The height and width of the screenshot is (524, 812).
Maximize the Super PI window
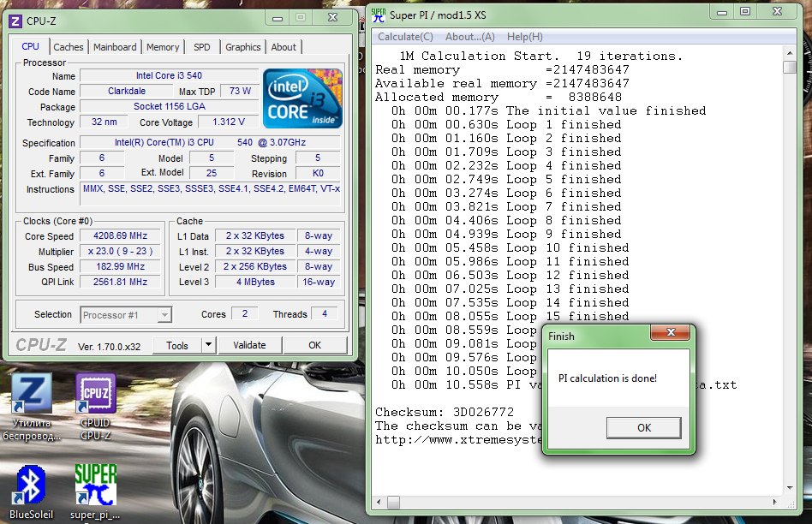[745, 11]
